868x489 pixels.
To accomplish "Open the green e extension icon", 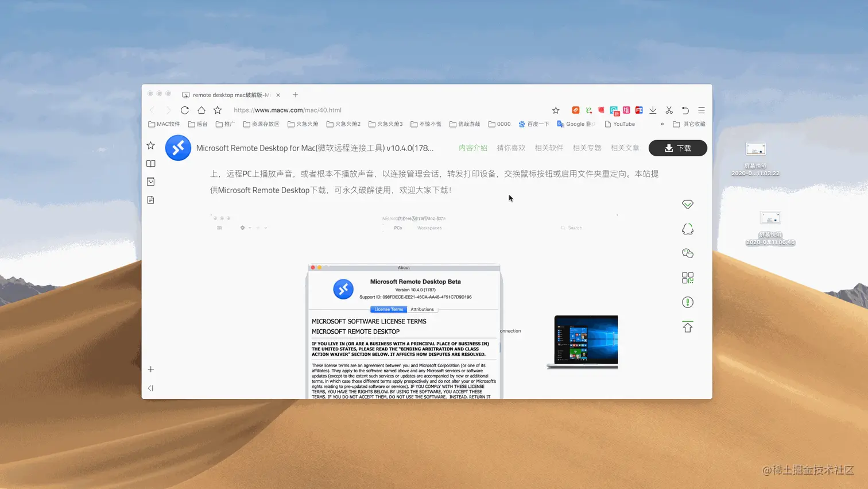I will (x=588, y=110).
